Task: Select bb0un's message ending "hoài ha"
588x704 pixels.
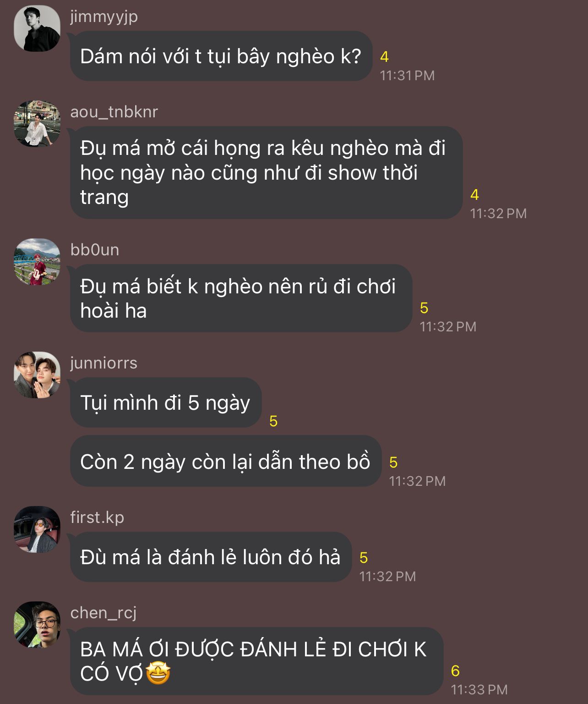Action: pos(240,298)
